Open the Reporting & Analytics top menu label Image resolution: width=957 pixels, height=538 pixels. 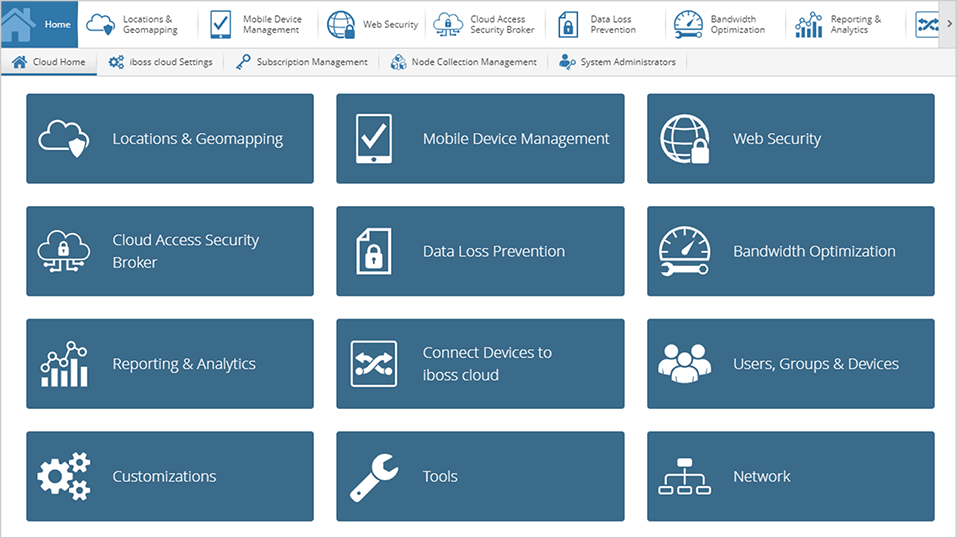tap(856, 24)
